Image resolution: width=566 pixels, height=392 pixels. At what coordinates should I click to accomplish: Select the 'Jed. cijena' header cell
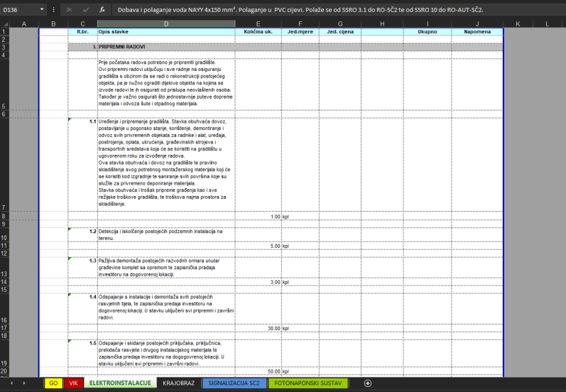click(340, 32)
